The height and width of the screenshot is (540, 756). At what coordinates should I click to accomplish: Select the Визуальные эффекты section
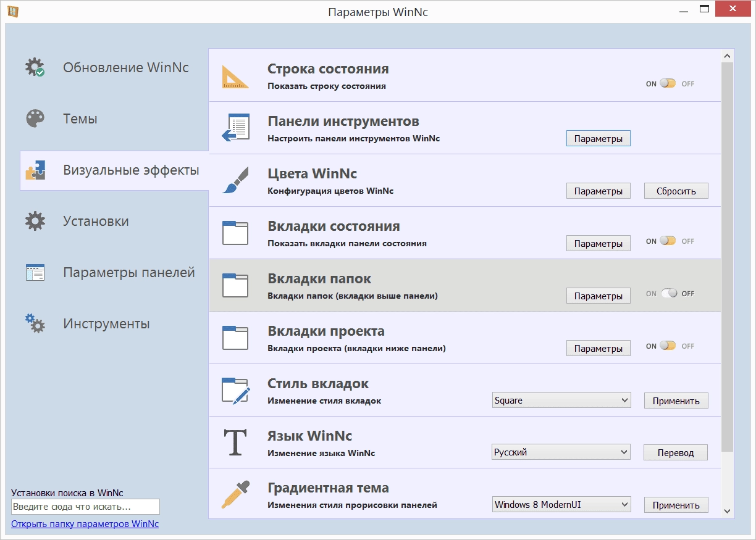click(x=114, y=170)
